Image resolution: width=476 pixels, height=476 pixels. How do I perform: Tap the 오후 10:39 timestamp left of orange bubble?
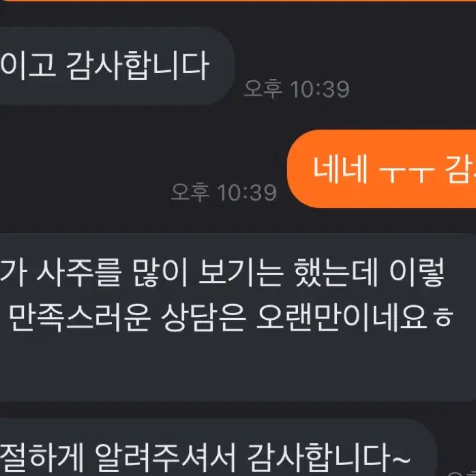pos(224,192)
